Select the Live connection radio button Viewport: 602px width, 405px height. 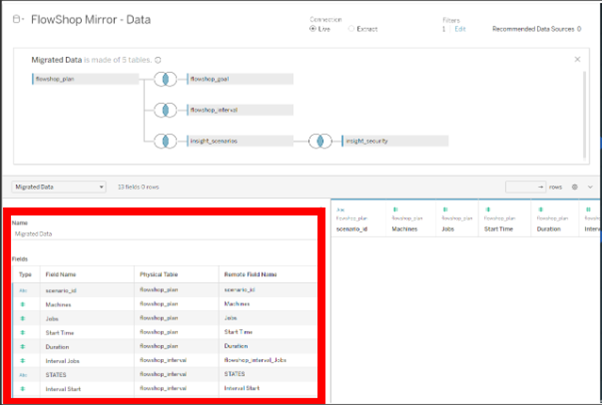point(313,29)
